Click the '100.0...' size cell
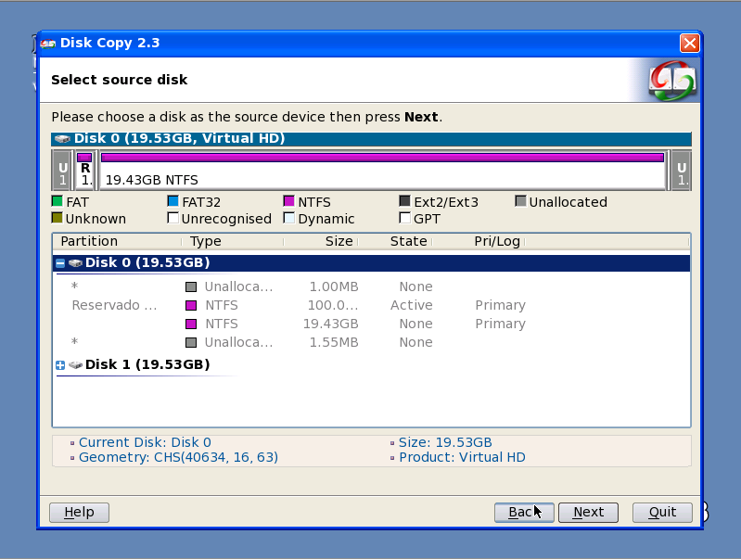This screenshot has height=560, width=741. pos(333,305)
